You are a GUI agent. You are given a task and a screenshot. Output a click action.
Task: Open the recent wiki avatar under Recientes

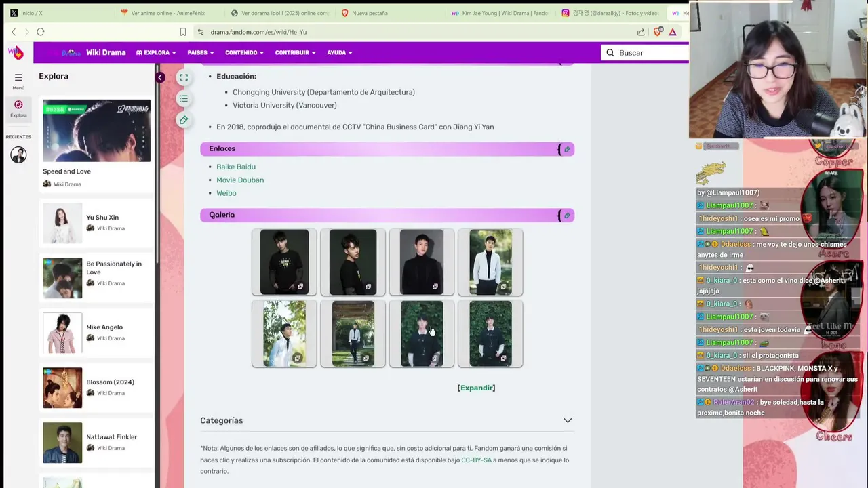pos(18,155)
